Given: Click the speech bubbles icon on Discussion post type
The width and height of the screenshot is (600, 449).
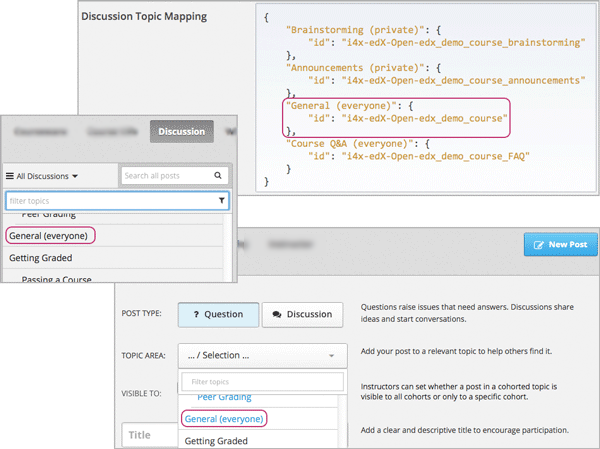Looking at the screenshot, I should click(277, 314).
